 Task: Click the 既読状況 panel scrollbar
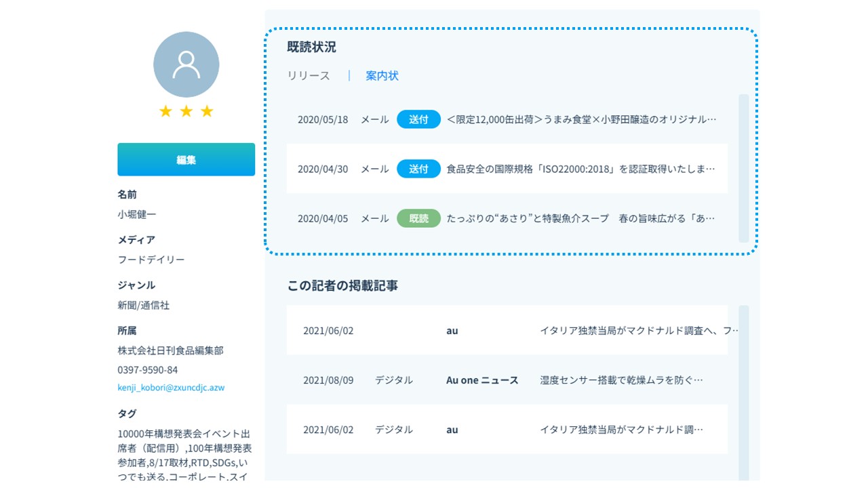click(x=743, y=168)
